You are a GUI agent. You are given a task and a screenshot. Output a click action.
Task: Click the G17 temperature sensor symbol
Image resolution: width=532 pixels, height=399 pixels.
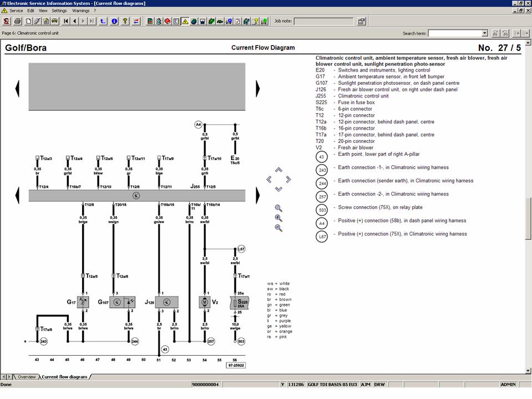point(83,302)
